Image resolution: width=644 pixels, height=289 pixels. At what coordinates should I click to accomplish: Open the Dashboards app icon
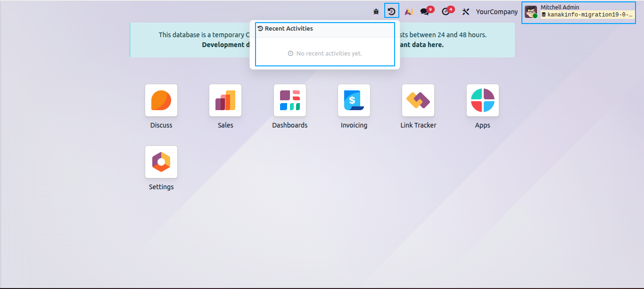tap(290, 100)
